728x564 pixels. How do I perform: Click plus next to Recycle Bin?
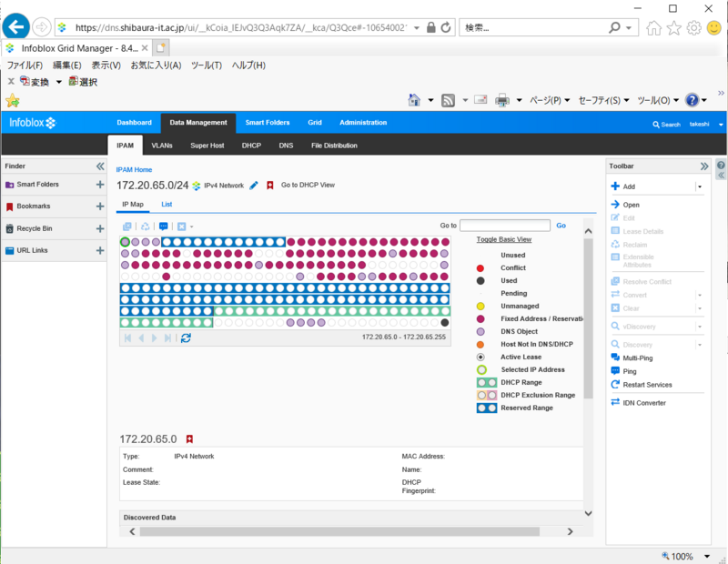click(100, 228)
